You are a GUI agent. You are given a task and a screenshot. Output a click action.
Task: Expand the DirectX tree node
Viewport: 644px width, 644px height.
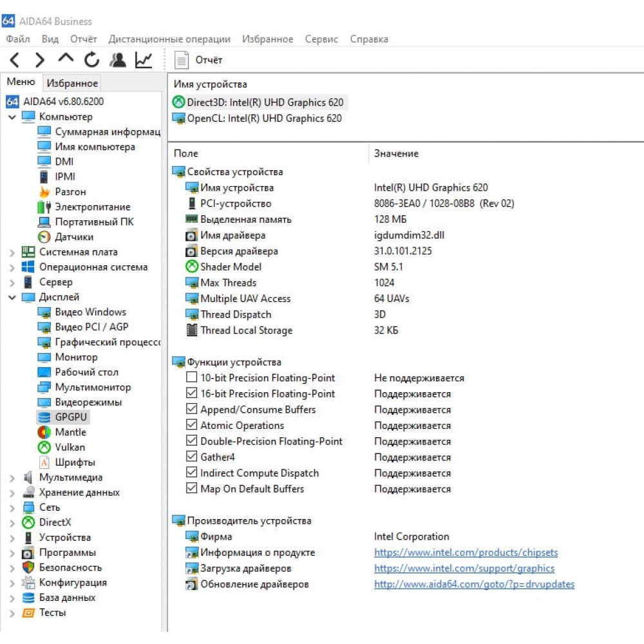point(12,523)
